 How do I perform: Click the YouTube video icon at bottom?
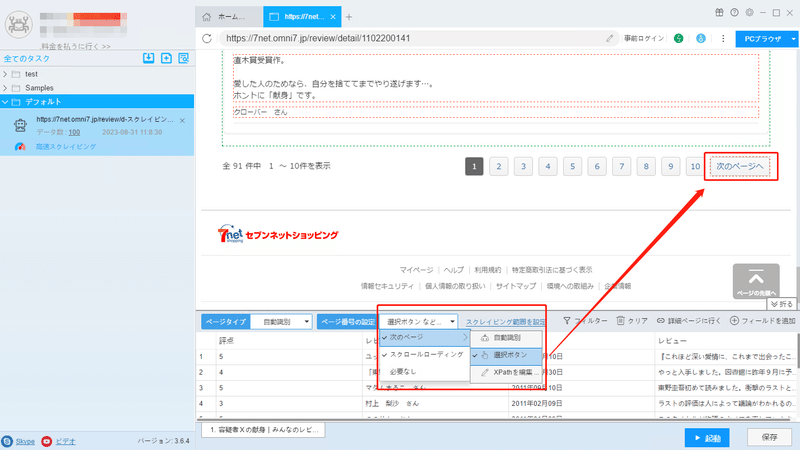tap(46, 441)
